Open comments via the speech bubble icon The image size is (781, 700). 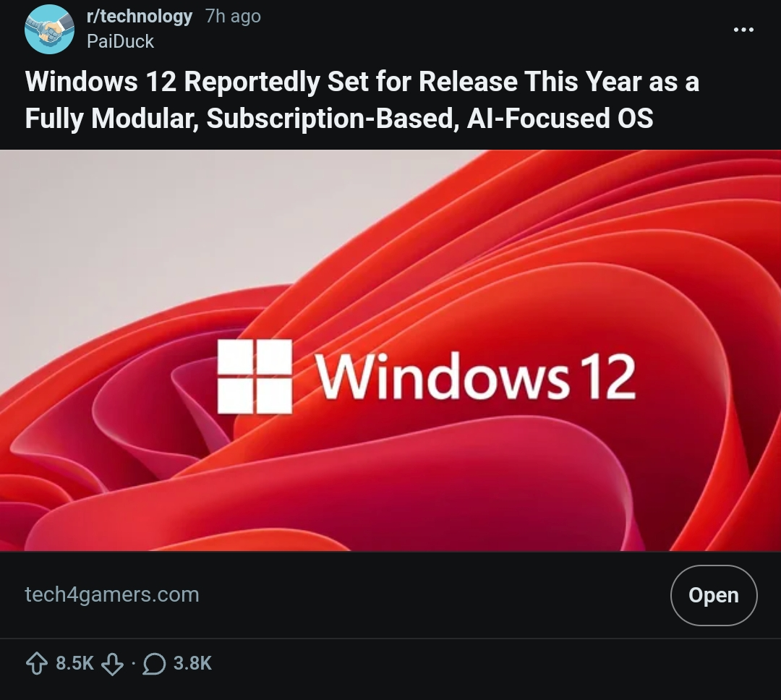(x=154, y=664)
